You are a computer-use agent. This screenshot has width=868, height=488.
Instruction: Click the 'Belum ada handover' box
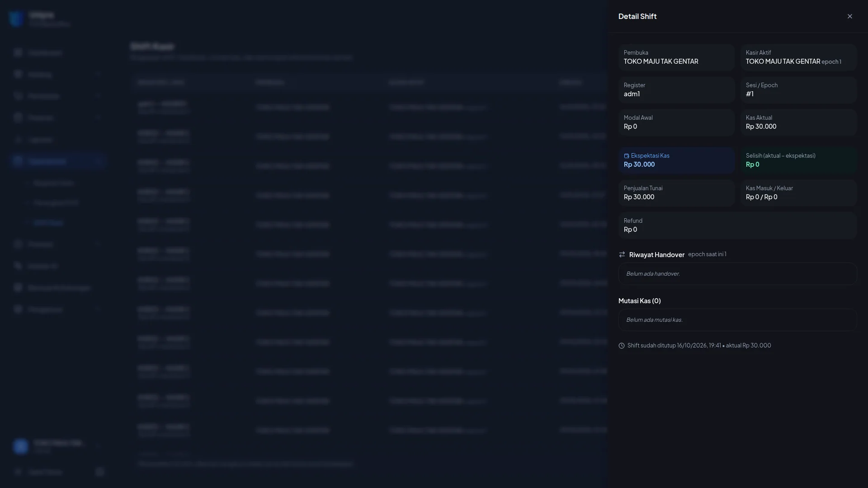click(x=737, y=274)
